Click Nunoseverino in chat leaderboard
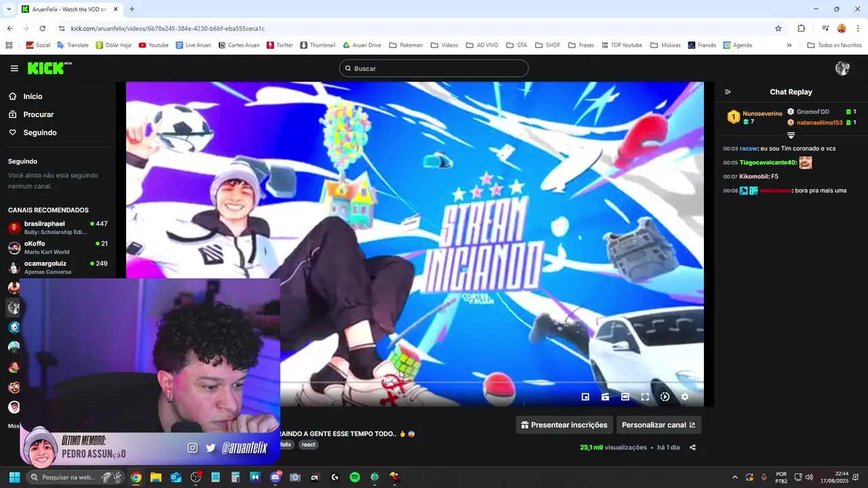This screenshot has height=488, width=868. click(762, 114)
